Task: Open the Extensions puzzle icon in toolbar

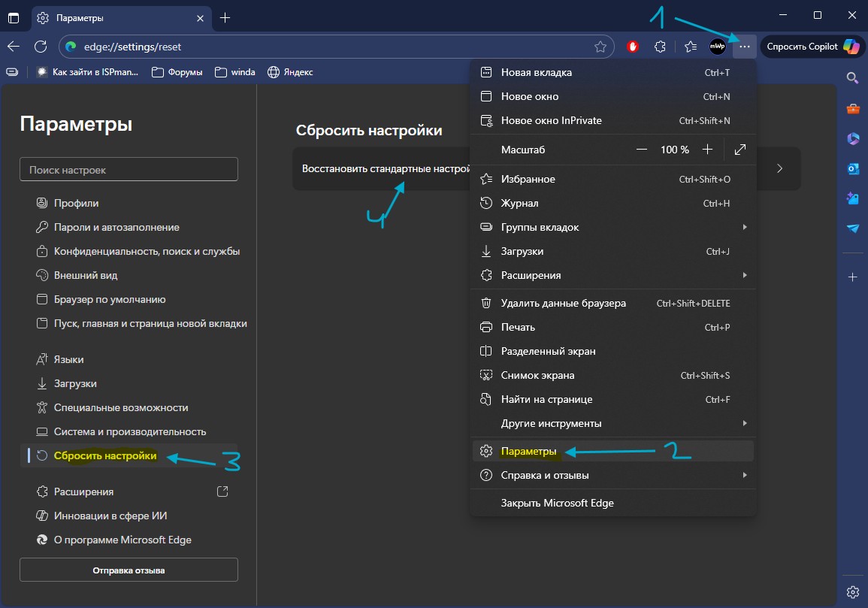Action: pyautogui.click(x=660, y=47)
